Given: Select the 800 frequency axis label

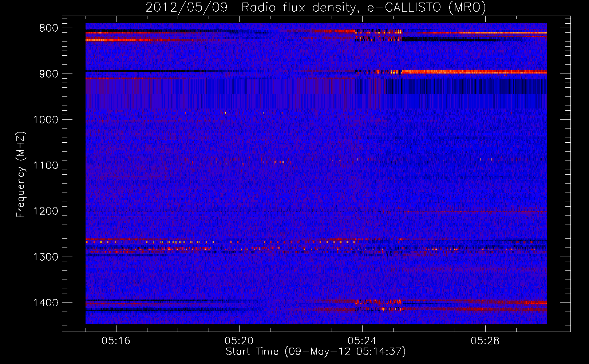Looking at the screenshot, I should (48, 28).
